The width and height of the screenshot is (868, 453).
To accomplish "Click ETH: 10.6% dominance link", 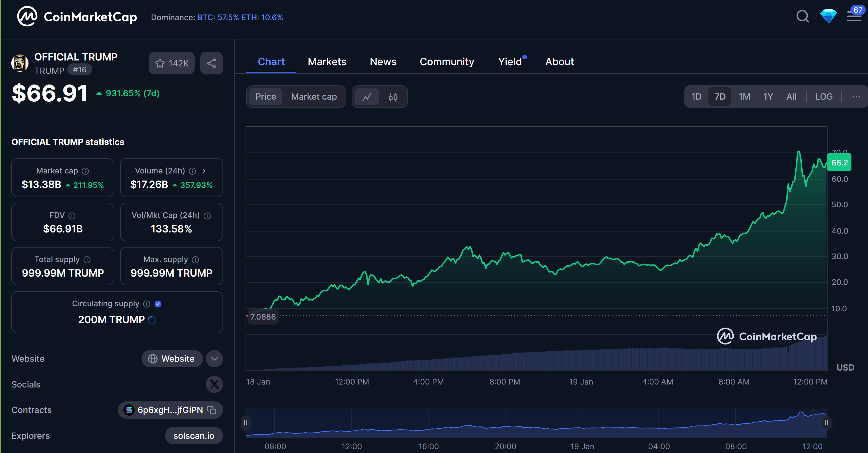I will (262, 17).
